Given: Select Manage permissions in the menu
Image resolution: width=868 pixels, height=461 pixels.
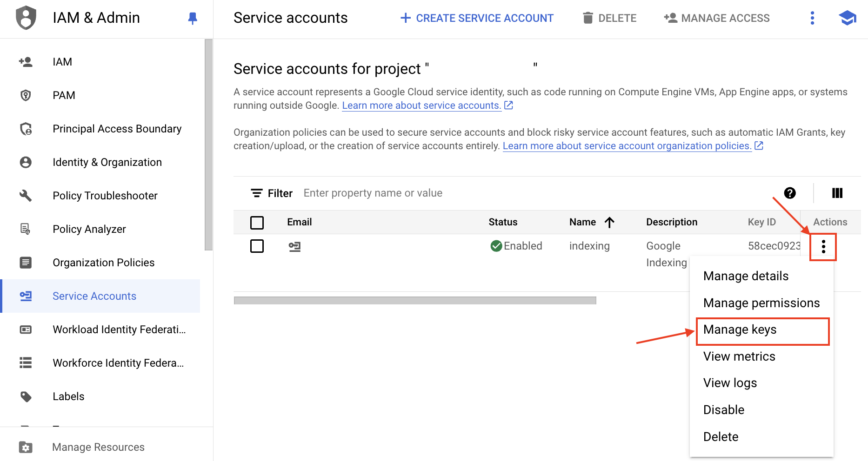Looking at the screenshot, I should (x=761, y=303).
